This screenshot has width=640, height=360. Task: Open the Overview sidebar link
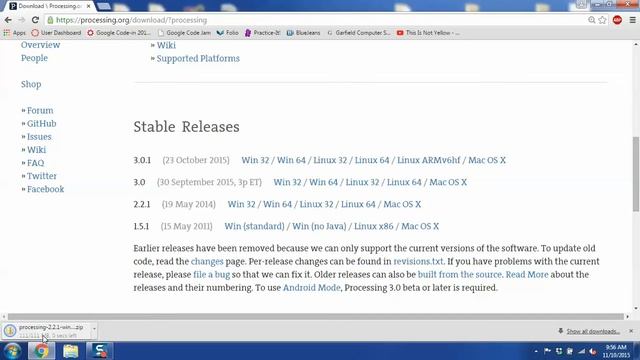pos(40,45)
